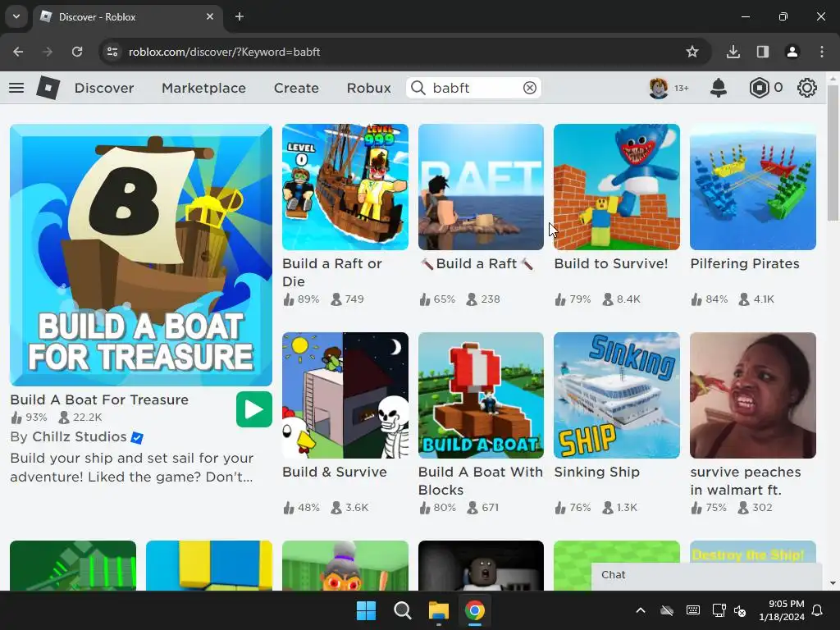
Task: Open the Chillz Studios creator link
Action: 80,436
